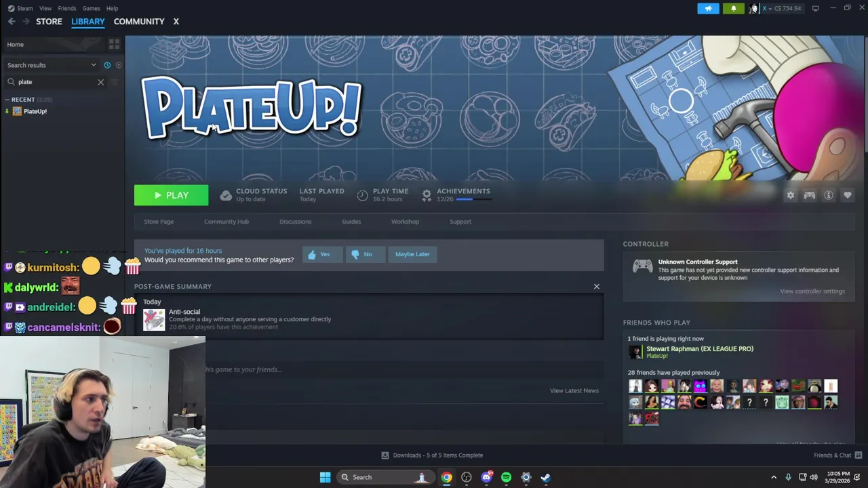868x488 pixels.
Task: Switch to the STORE tab
Action: tap(49, 22)
